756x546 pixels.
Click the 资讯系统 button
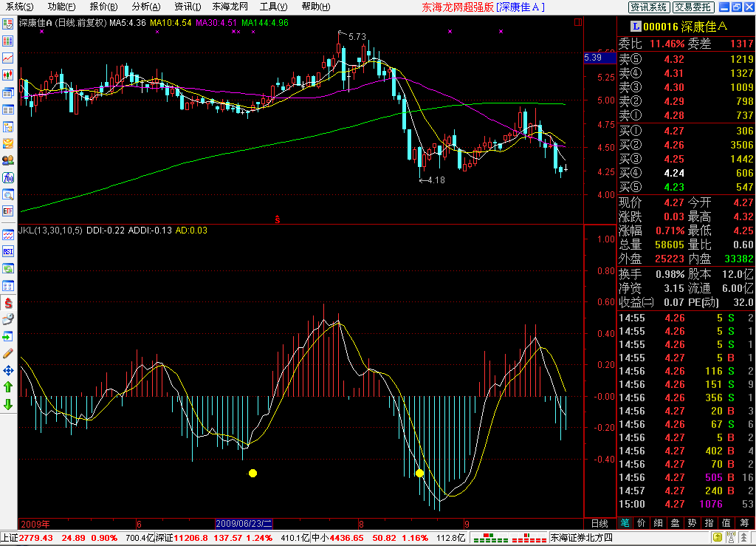[649, 7]
